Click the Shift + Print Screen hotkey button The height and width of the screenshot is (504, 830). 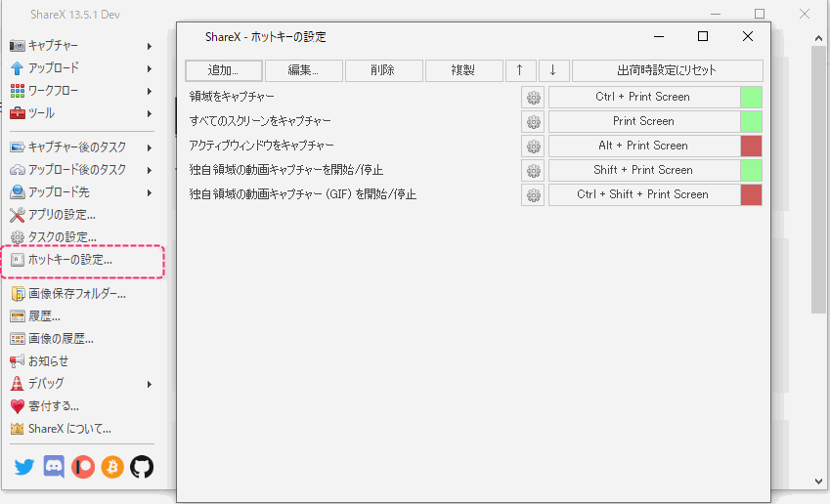643,170
